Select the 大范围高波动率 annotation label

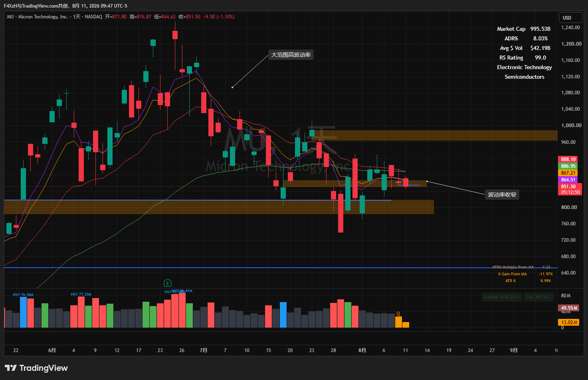291,55
